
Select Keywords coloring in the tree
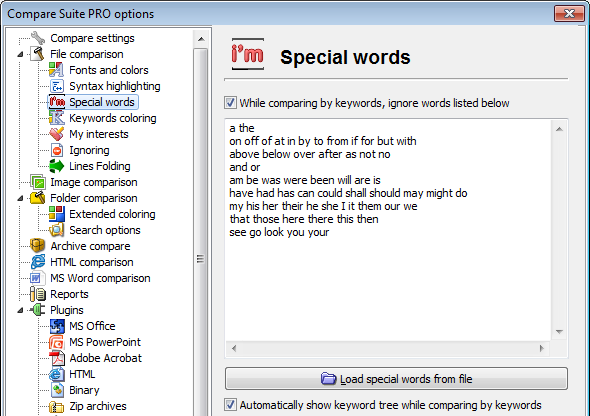tap(113, 118)
